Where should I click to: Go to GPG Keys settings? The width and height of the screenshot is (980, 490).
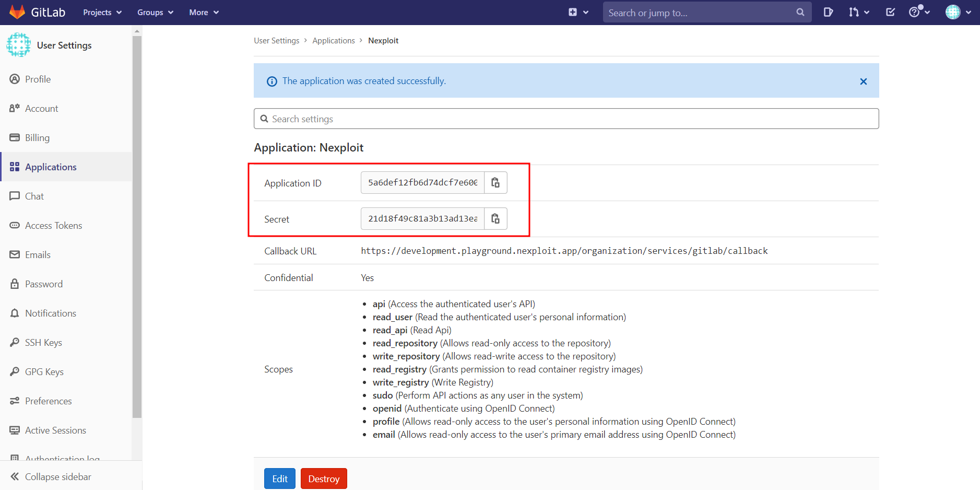click(66, 371)
